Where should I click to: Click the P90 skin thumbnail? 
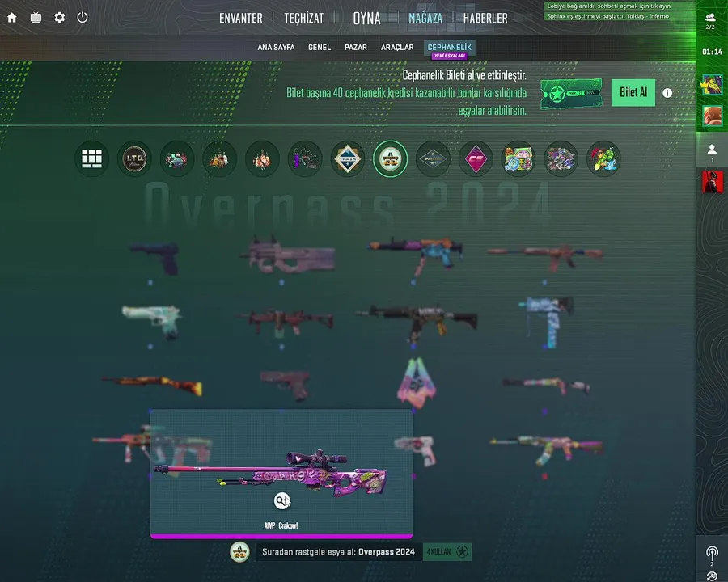287,255
